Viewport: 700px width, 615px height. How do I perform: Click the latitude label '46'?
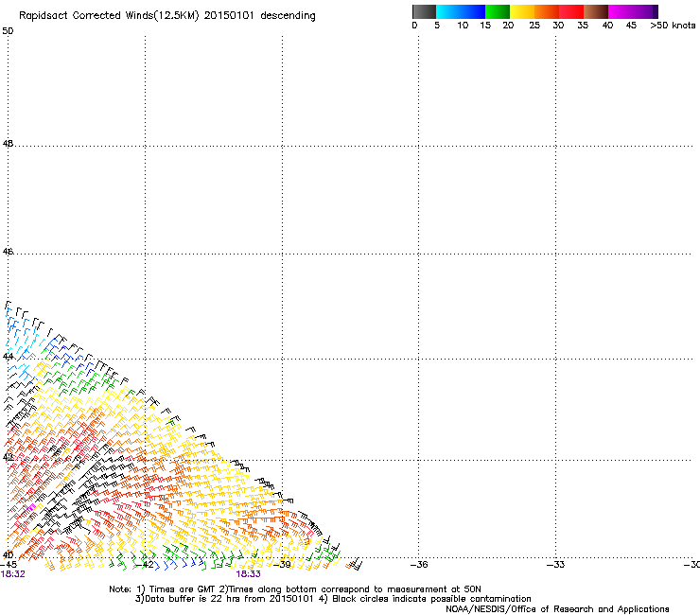coord(8,252)
